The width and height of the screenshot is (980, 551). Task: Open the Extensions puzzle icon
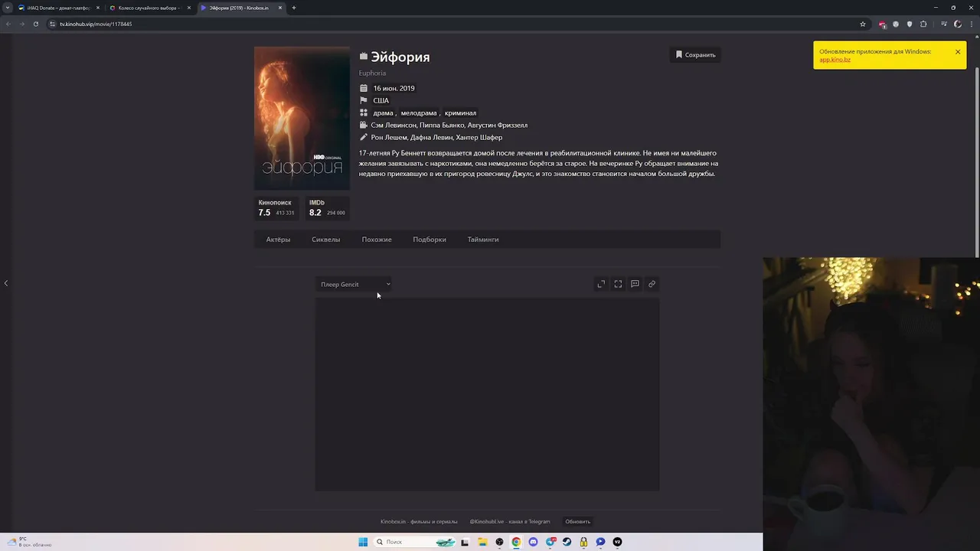(923, 24)
